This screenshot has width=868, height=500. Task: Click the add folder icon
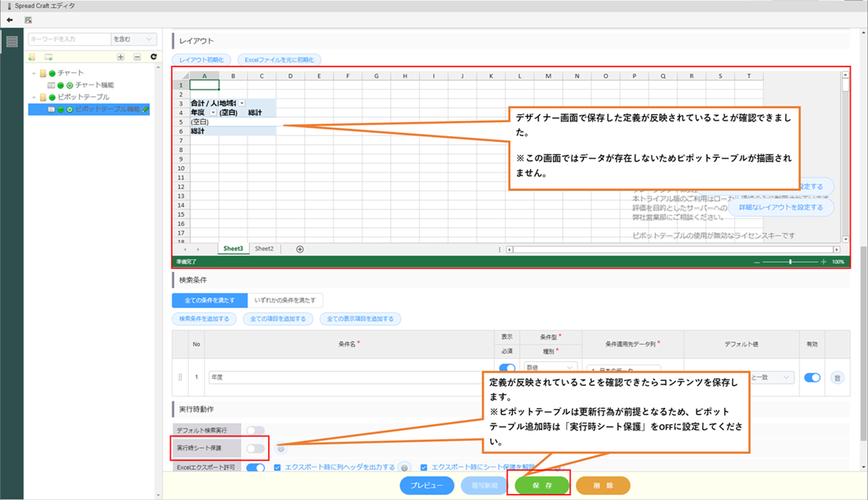32,57
